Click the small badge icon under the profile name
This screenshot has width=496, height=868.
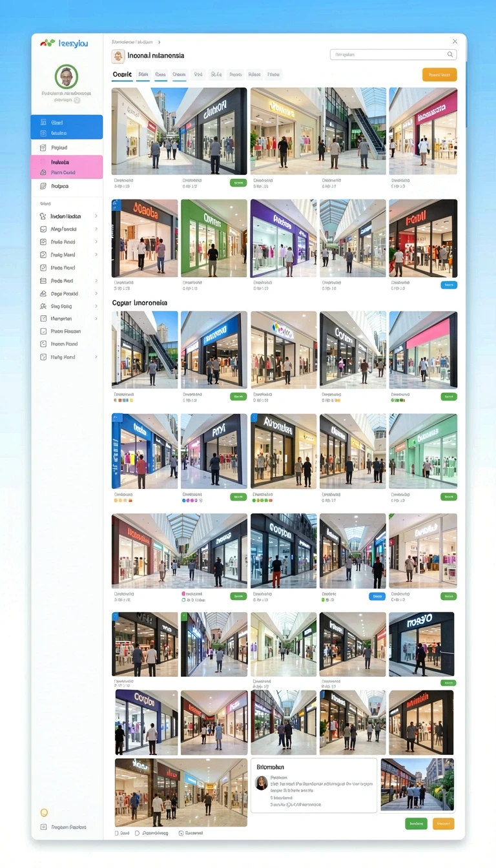click(77, 100)
